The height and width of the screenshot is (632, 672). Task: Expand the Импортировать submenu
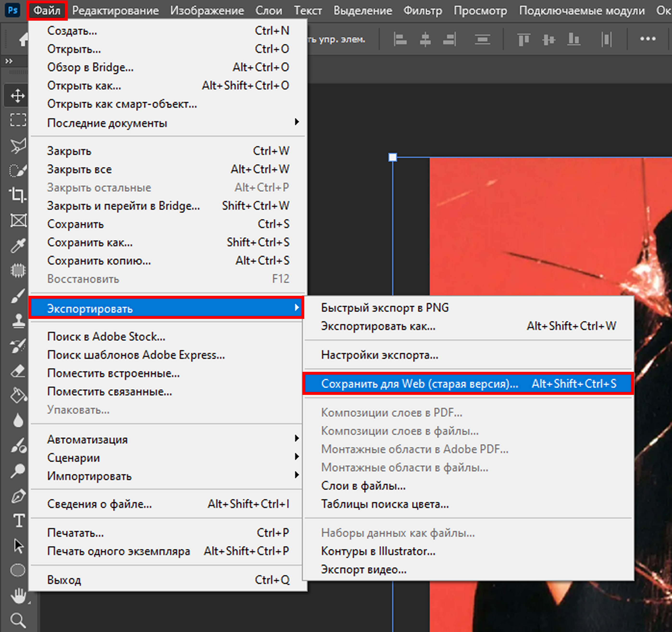point(166,476)
